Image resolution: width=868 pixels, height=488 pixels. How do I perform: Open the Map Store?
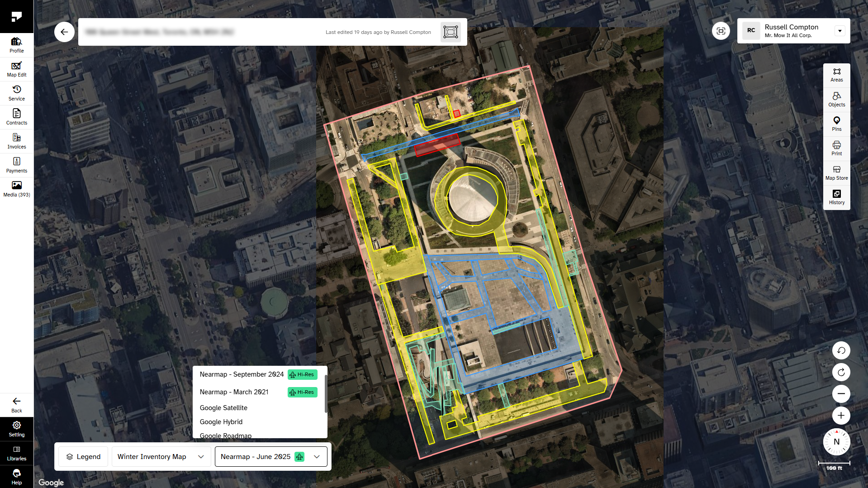836,173
